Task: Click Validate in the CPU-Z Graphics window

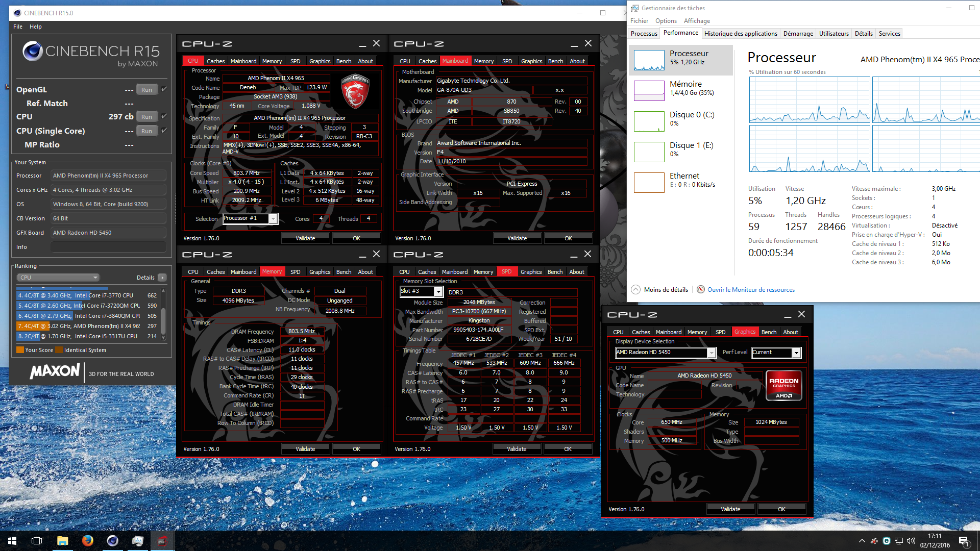Action: 730,509
